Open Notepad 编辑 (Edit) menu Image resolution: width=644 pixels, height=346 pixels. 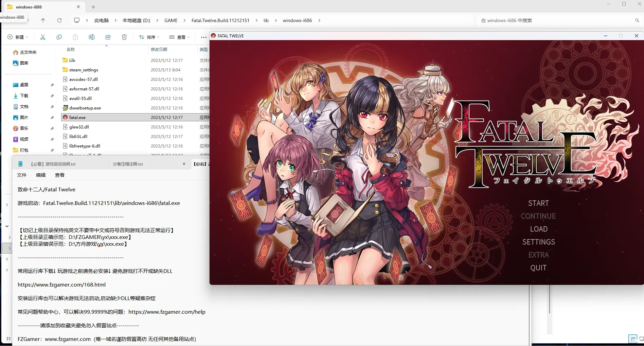(41, 175)
